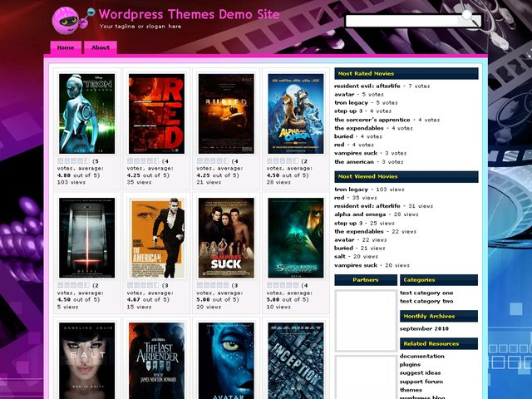Open 'tron legacy' in Most Viewed Movies

click(x=351, y=190)
